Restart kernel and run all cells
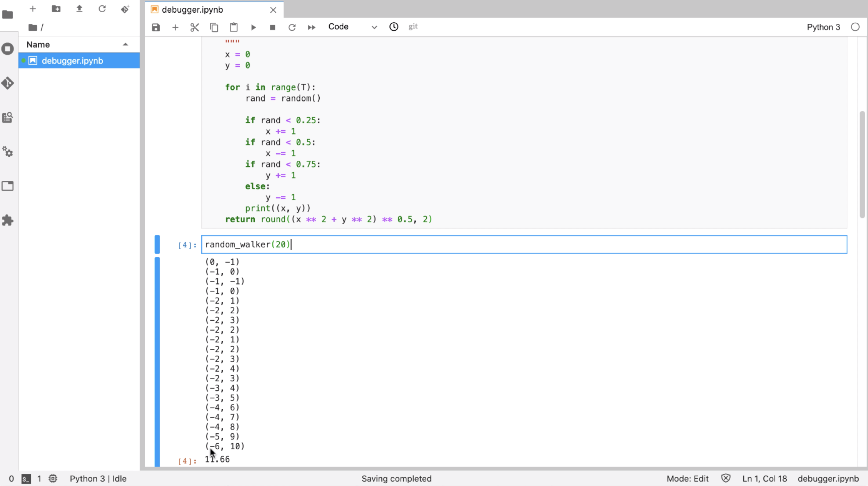The image size is (868, 486). [311, 27]
